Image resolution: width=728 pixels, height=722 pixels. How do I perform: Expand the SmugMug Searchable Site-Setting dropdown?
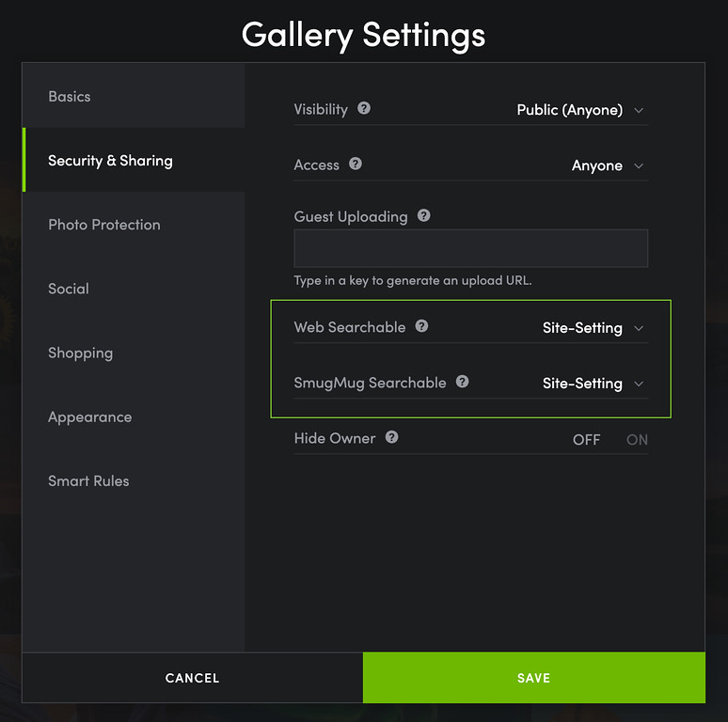tap(593, 384)
